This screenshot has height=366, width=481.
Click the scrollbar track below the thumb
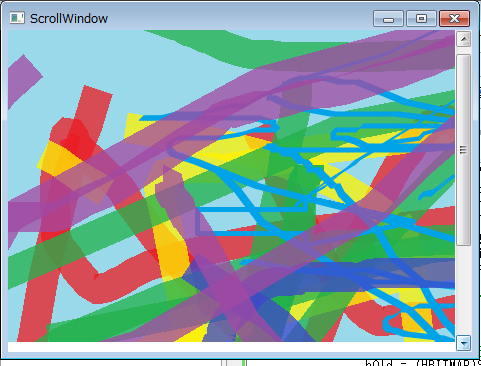tap(463, 290)
